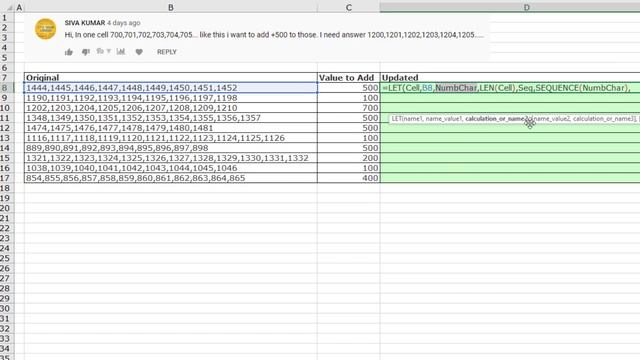Click cell starting with 1474,1475,1476
The image size is (640, 360).
click(x=171, y=128)
